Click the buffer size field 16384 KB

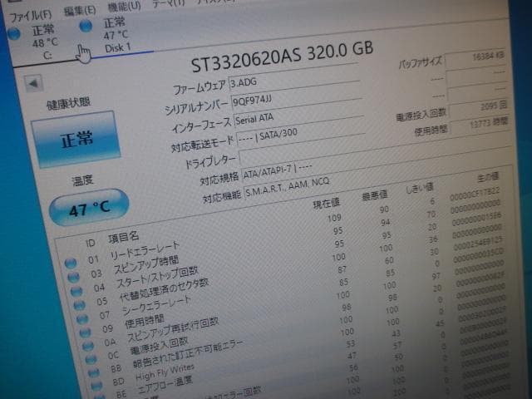(475, 57)
